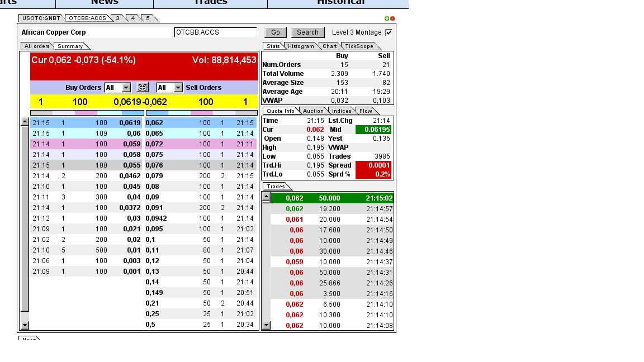The image size is (644, 362).
Task: Click the Search button
Action: point(307,32)
